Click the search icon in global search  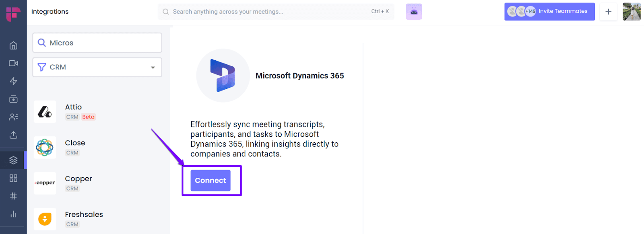pos(166,12)
